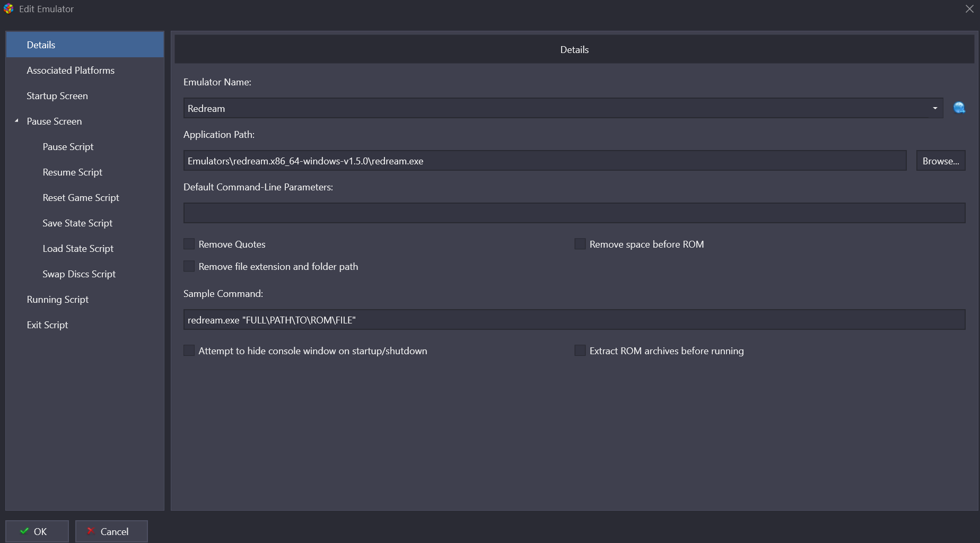Select Pause Screen in sidebar
The height and width of the screenshot is (543, 980).
54,121
